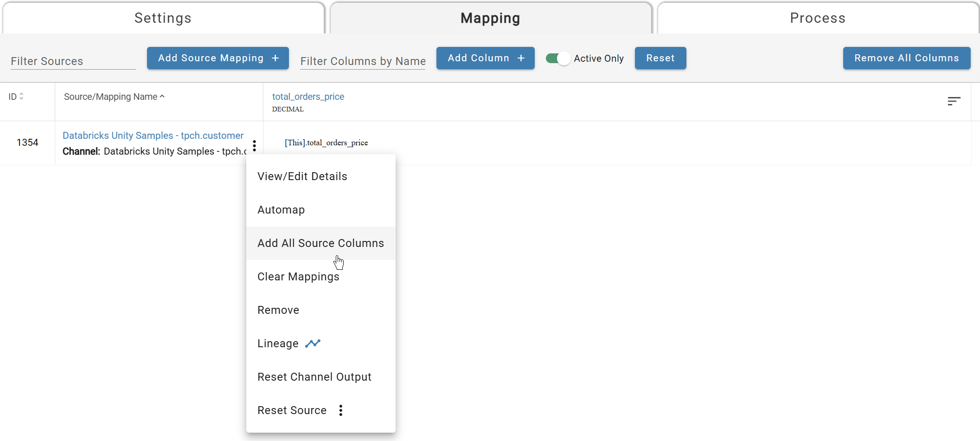Select View/Edit Details from the menu

(x=302, y=176)
